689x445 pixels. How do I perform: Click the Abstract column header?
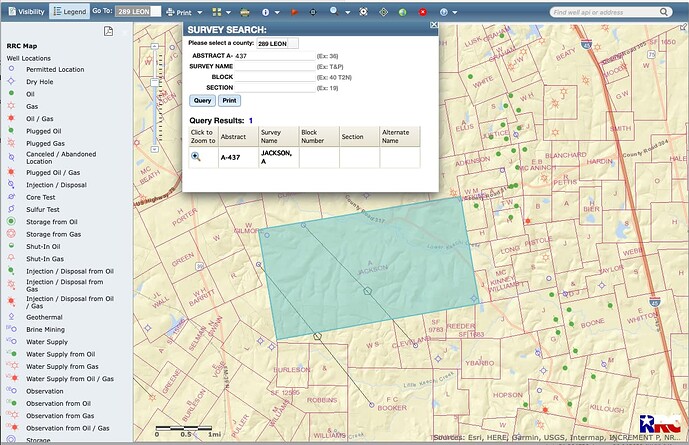click(238, 137)
